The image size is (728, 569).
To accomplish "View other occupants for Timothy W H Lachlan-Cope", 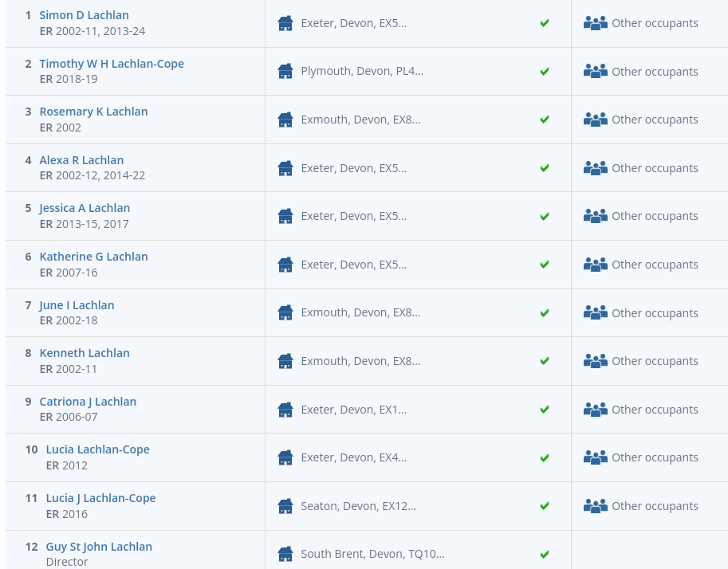I will coord(655,72).
